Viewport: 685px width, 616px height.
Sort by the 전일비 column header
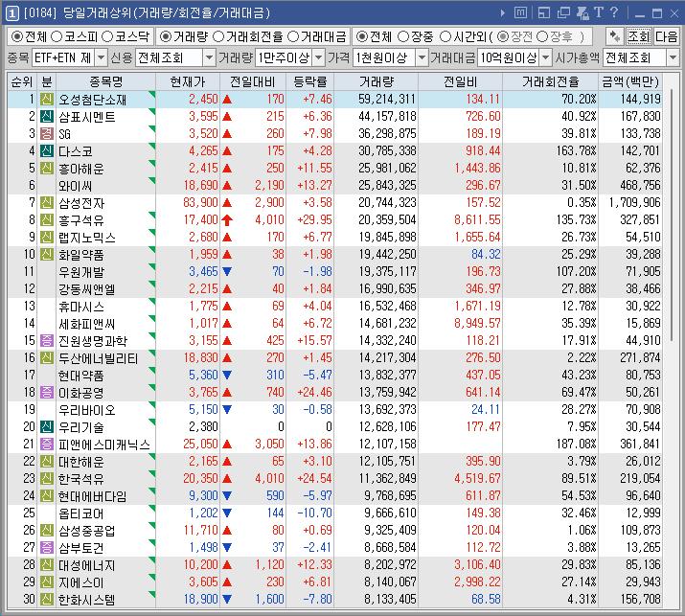coord(460,81)
